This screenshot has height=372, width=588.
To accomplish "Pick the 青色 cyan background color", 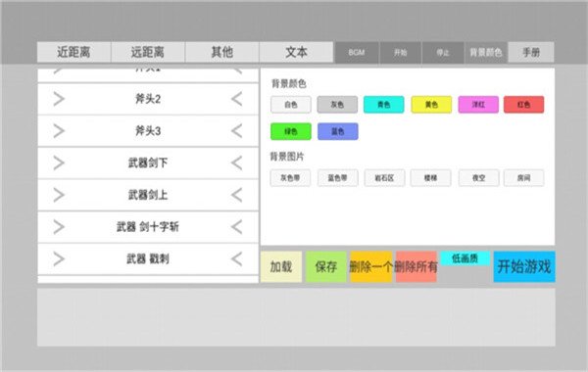I will [383, 105].
